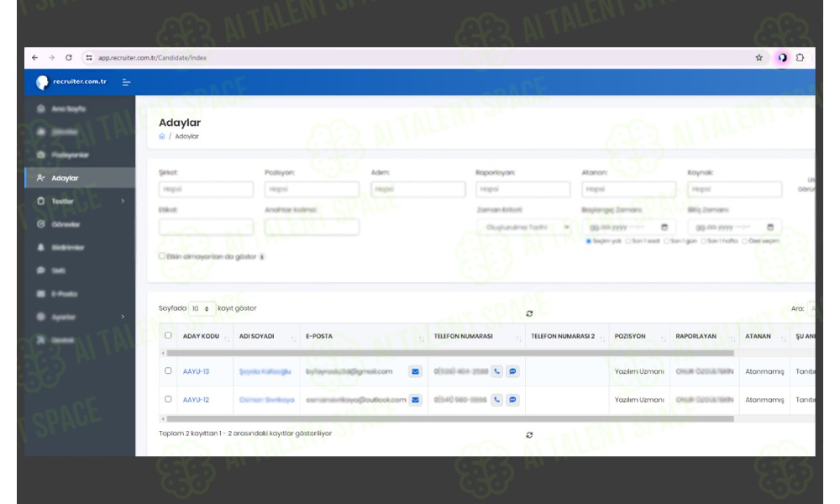Open candidate code link AAYU-13
The image size is (840, 504).
click(x=196, y=372)
